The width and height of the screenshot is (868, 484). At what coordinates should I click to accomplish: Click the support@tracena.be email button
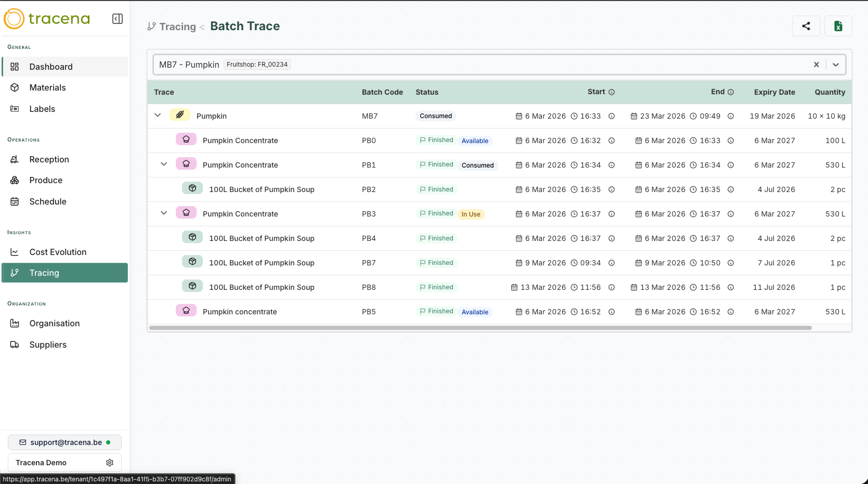pos(64,442)
